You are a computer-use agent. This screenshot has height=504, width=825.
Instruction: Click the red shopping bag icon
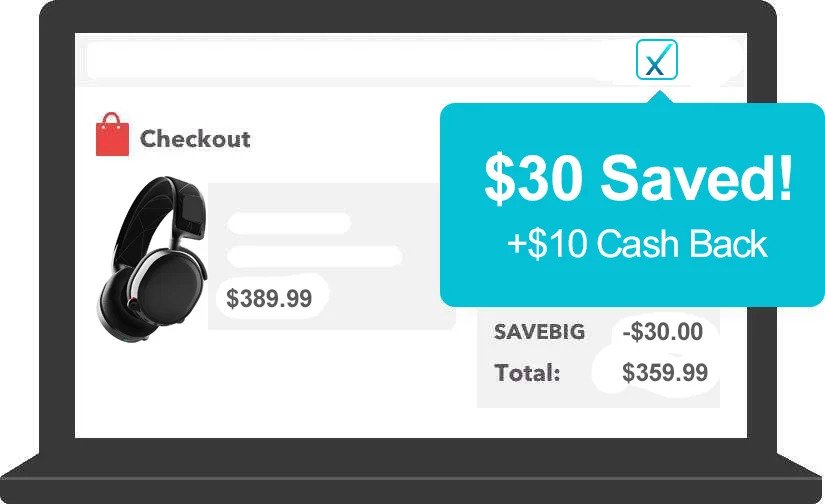pos(113,136)
